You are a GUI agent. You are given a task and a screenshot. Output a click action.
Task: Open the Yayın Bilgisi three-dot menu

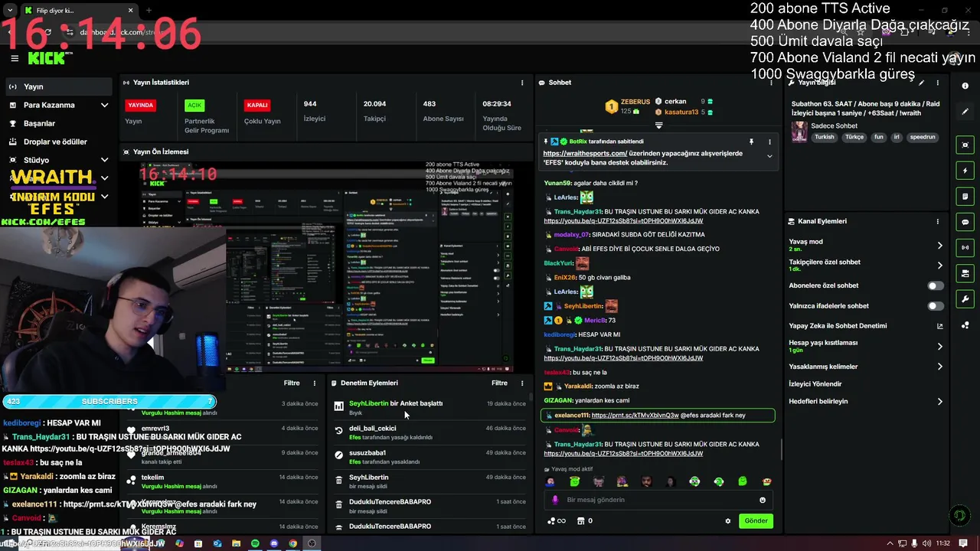coord(938,83)
